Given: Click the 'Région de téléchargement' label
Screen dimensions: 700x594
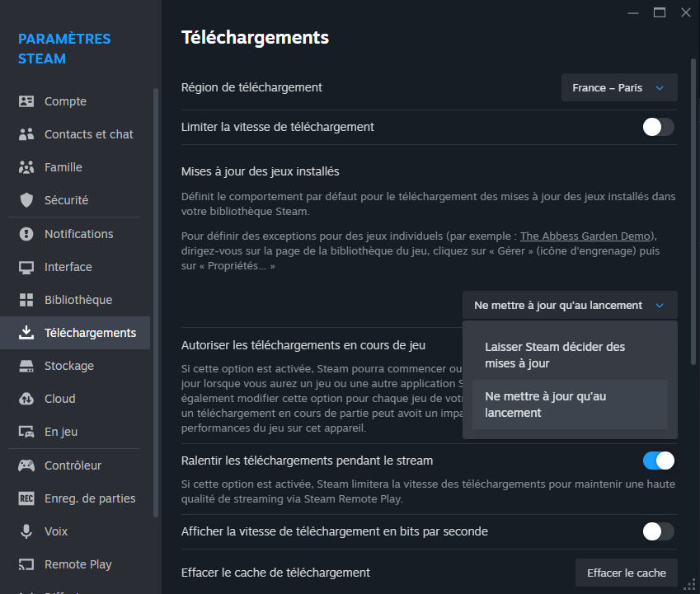Looking at the screenshot, I should (251, 88).
